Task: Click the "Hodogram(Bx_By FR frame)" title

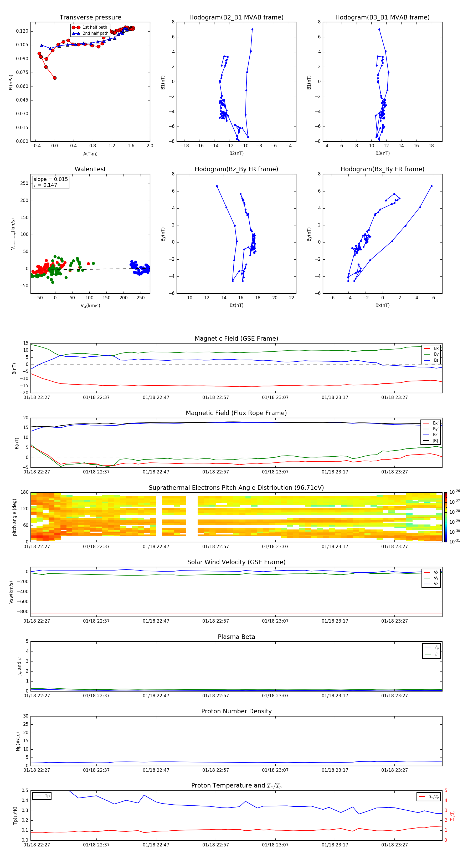Action: click(382, 169)
